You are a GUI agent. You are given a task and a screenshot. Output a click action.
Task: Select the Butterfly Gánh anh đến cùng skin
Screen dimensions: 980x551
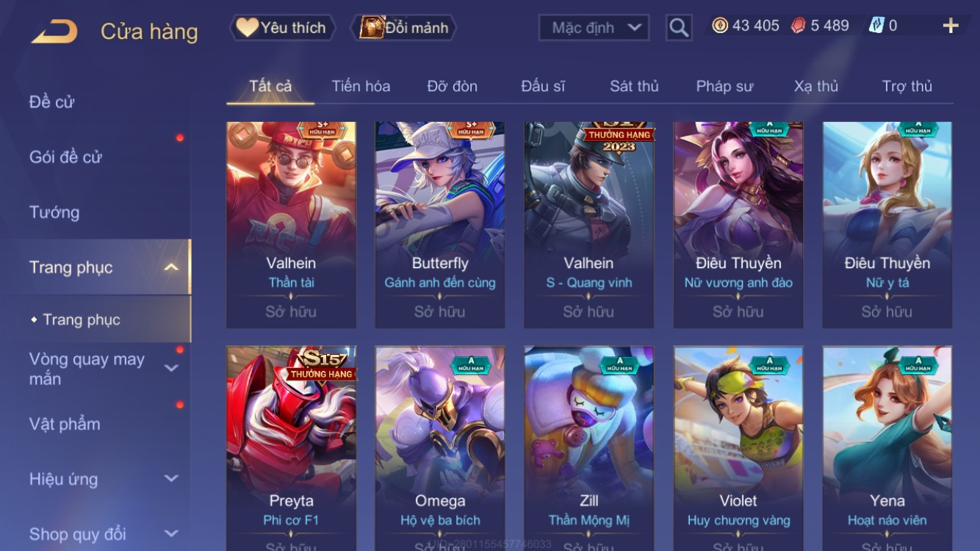coord(439,225)
